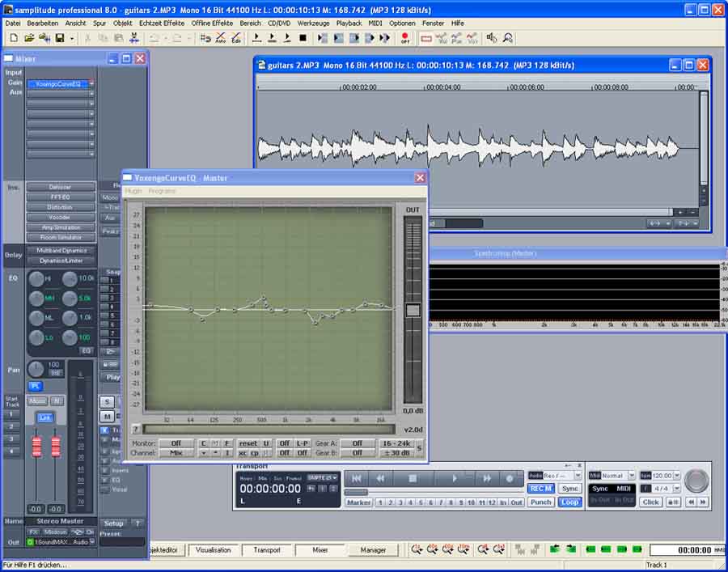Open the bpm 120.00 tempo dropdown
This screenshot has height=572, width=728.
point(676,476)
